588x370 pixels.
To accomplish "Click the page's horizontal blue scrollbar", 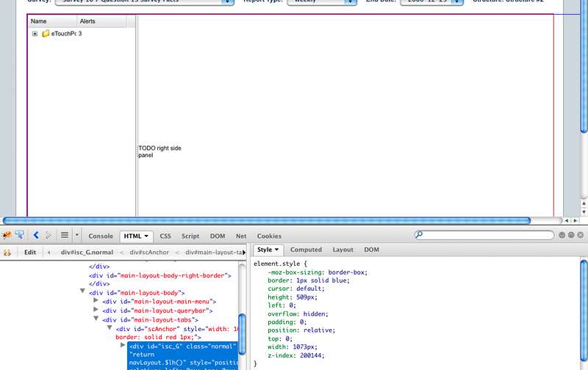I will pos(266,220).
